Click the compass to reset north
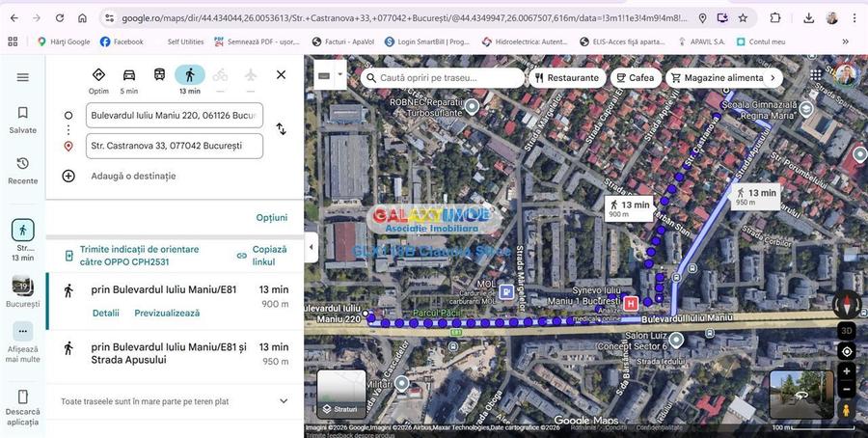Viewport: 868px width, 438px height. [847, 305]
